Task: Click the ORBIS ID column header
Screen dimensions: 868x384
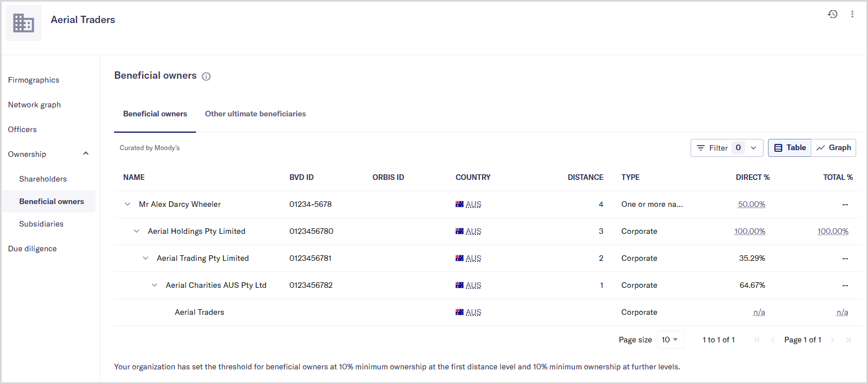Action: [388, 177]
